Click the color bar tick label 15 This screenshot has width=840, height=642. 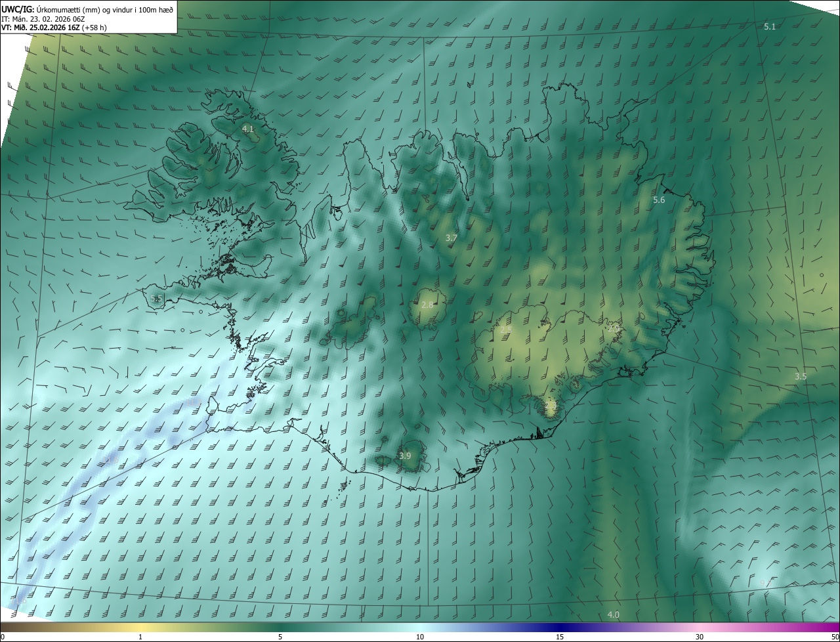pyautogui.click(x=560, y=637)
